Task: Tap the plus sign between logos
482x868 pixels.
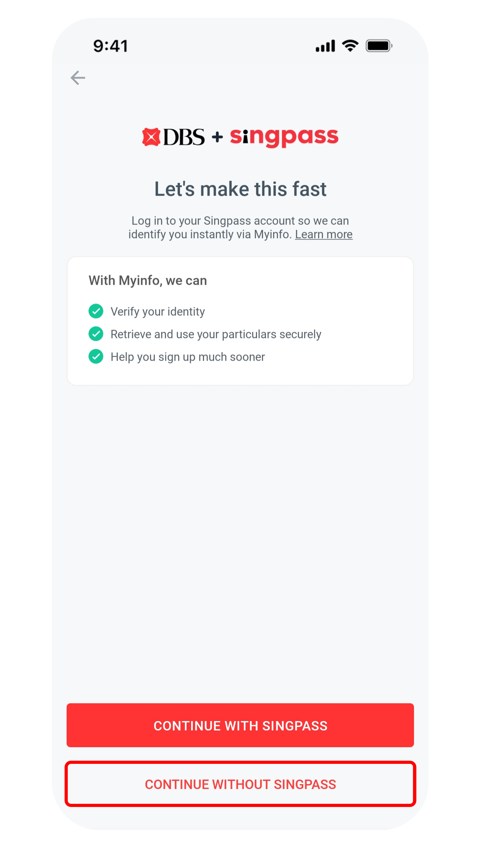Action: pyautogui.click(x=217, y=137)
